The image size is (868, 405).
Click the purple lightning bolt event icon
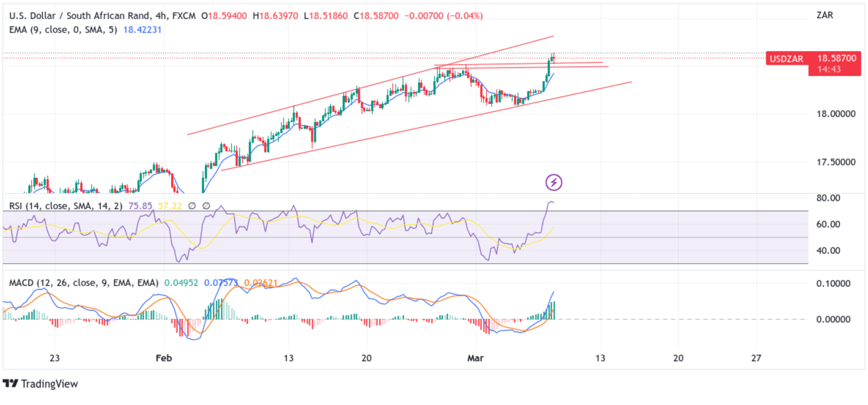(553, 182)
